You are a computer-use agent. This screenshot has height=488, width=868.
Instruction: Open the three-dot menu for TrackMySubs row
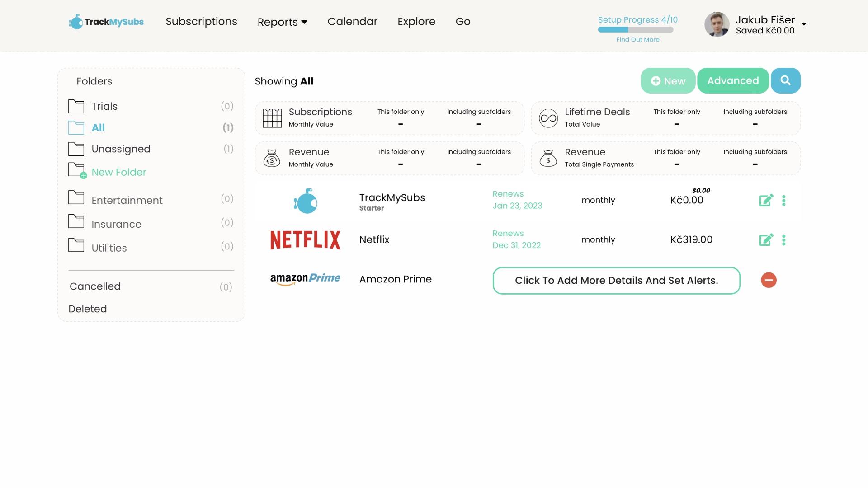(784, 200)
